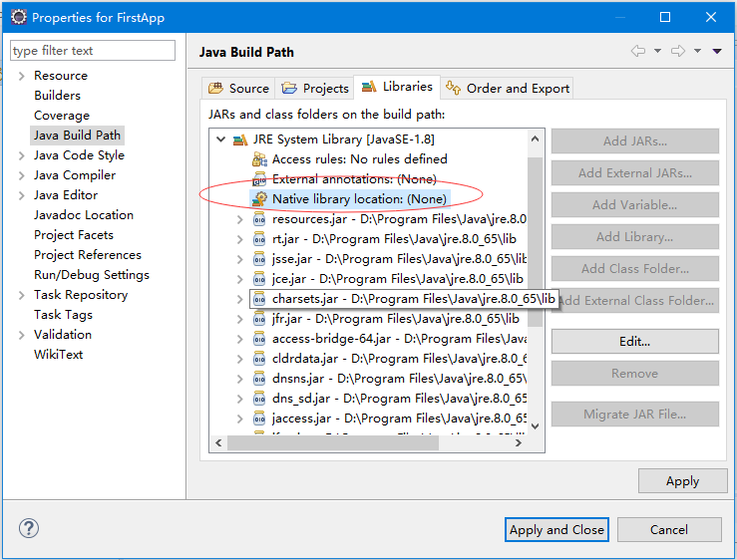Click the cldrdata.jar jar icon
The width and height of the screenshot is (737, 560).
pyautogui.click(x=259, y=359)
